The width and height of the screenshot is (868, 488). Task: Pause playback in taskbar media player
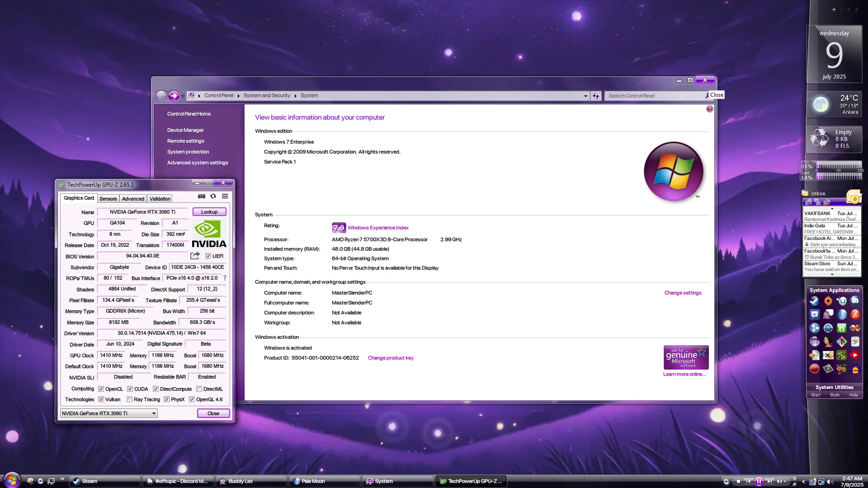pyautogui.click(x=759, y=482)
